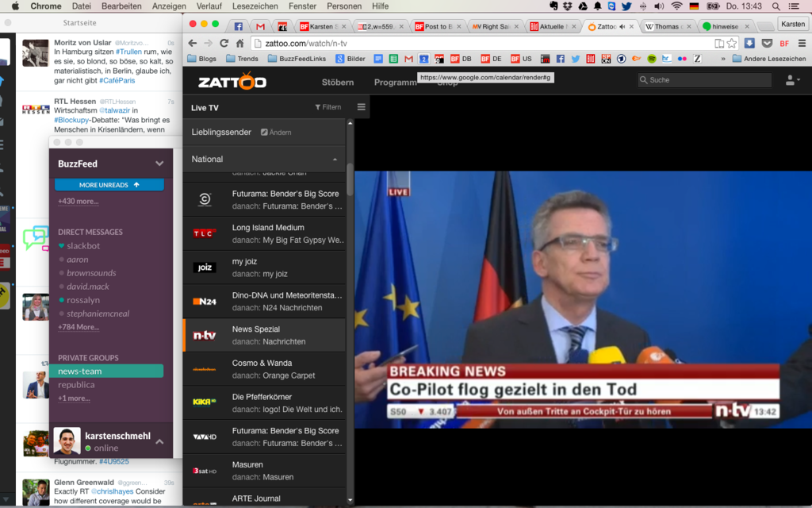Open the Lesezeichen menu in the menu bar
Screen dimensions: 812x508
(x=255, y=6)
